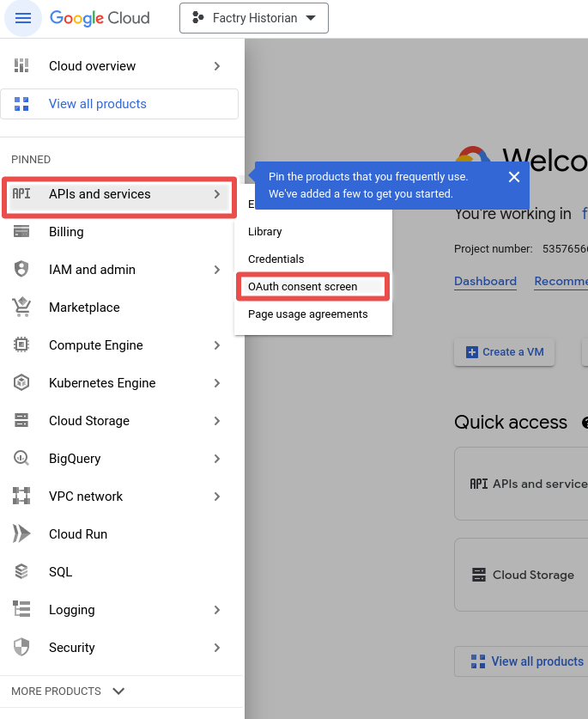Click the Billing card icon
Screen dimensions: 588x719
(x=21, y=231)
